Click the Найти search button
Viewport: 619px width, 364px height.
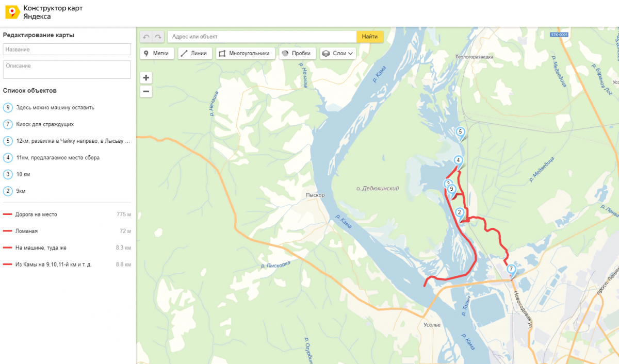370,37
